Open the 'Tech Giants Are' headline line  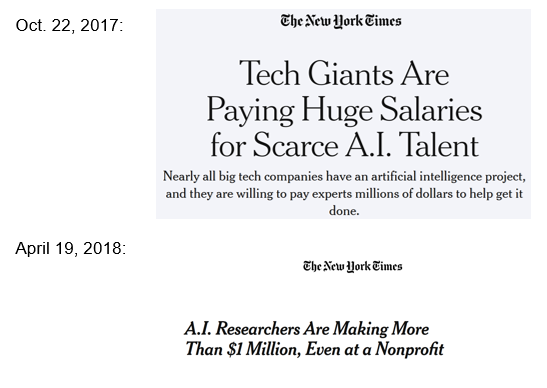click(x=344, y=73)
